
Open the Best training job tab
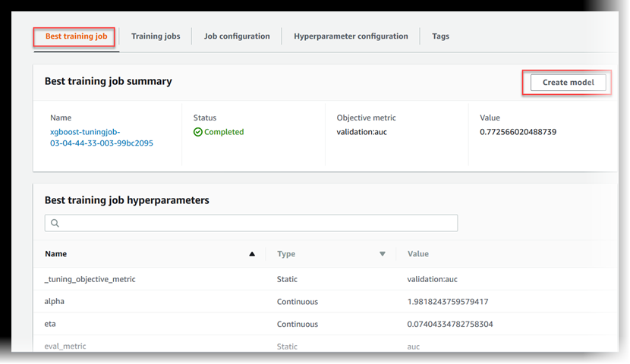(x=74, y=36)
